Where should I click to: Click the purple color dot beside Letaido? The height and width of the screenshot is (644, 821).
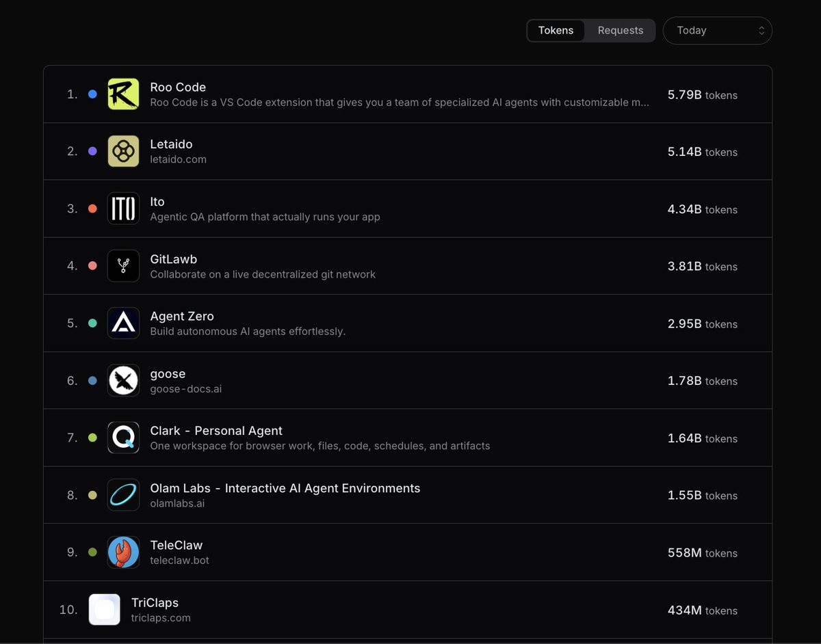92,151
